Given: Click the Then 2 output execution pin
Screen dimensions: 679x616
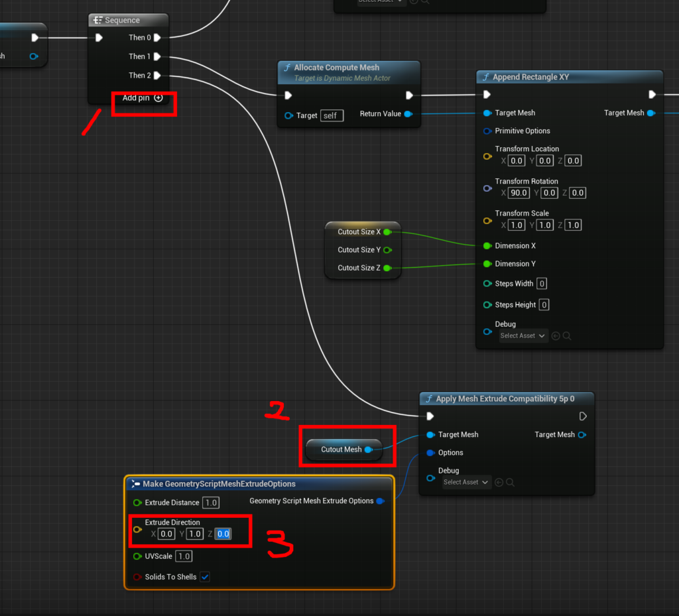Looking at the screenshot, I should tap(157, 76).
